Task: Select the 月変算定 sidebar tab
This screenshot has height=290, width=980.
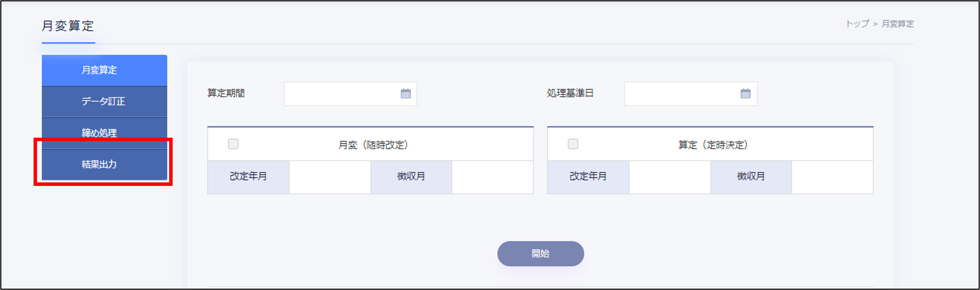Action: tap(104, 70)
